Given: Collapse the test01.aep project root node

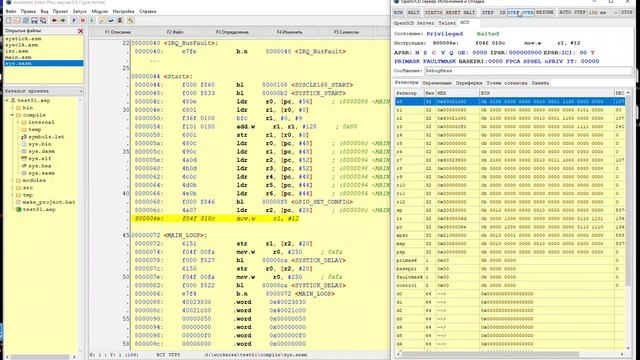Looking at the screenshot, I should 7,100.
